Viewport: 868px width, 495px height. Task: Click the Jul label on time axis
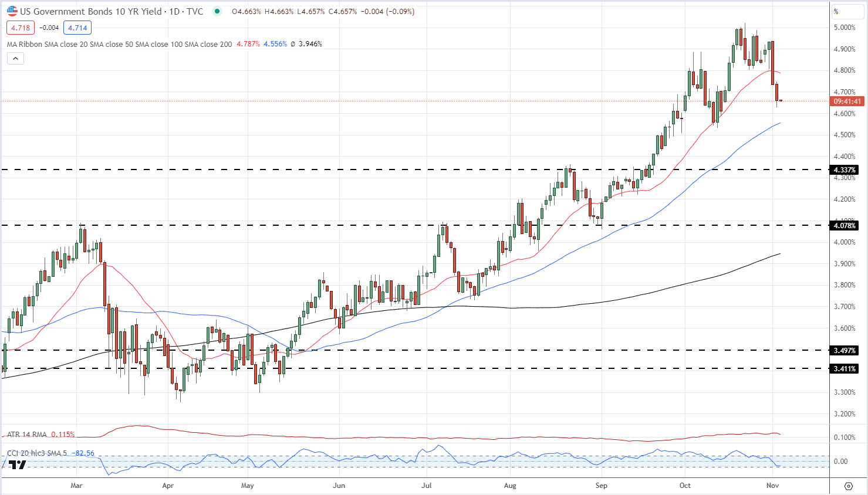(x=427, y=486)
